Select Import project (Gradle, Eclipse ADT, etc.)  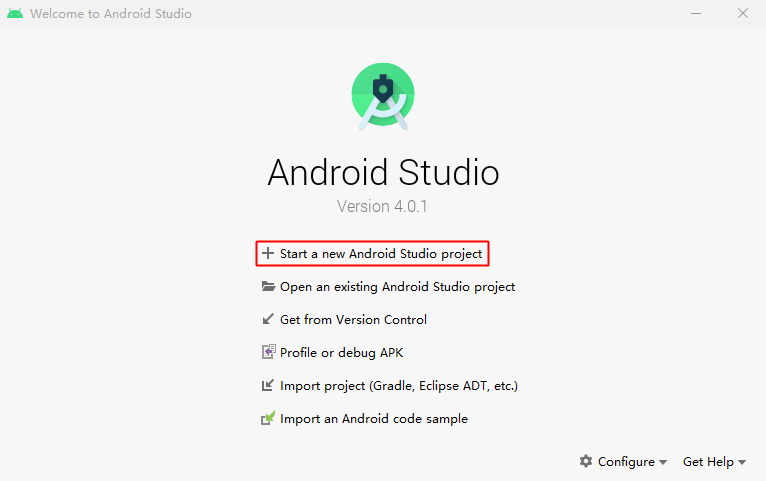click(x=399, y=386)
